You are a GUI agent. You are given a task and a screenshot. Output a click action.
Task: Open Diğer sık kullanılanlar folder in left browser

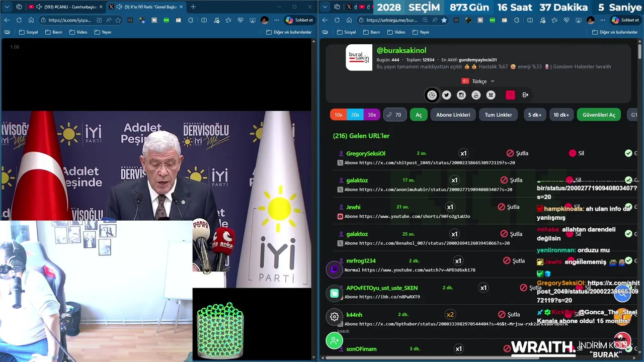coord(289,32)
